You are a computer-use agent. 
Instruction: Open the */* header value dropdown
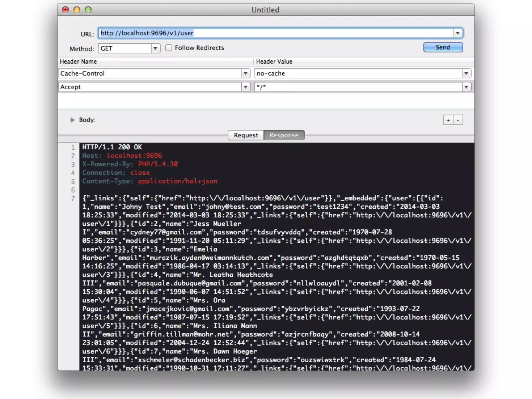466,87
